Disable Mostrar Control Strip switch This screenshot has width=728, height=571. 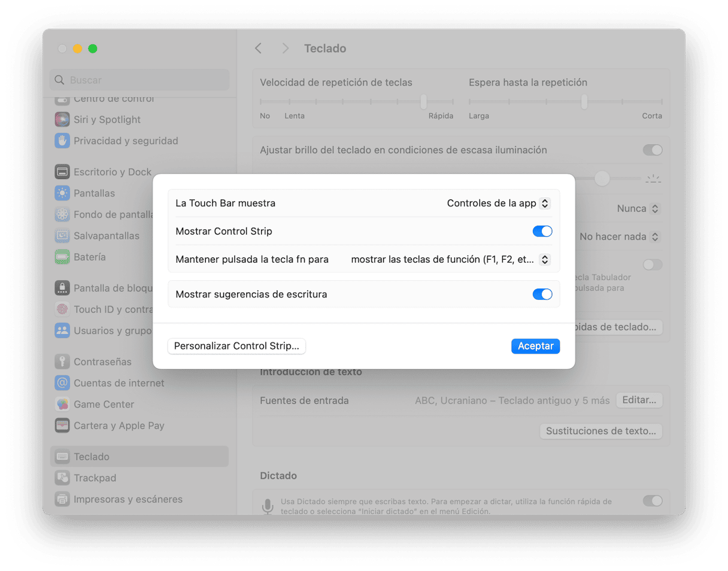click(x=542, y=231)
